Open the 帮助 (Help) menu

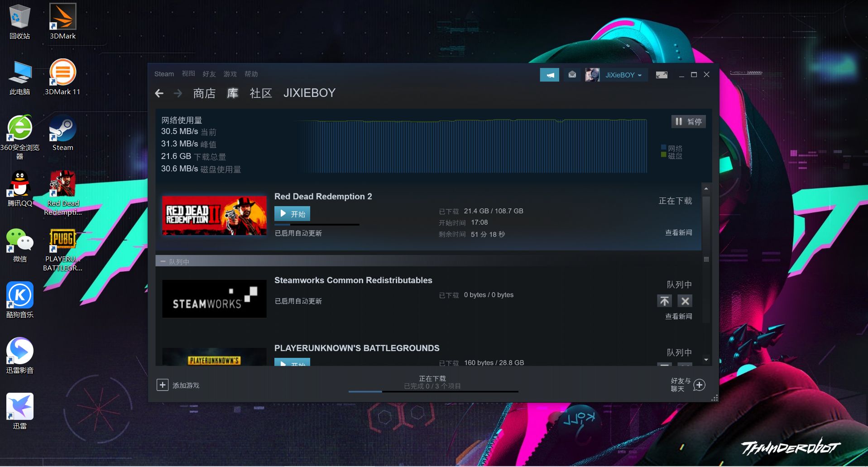251,74
